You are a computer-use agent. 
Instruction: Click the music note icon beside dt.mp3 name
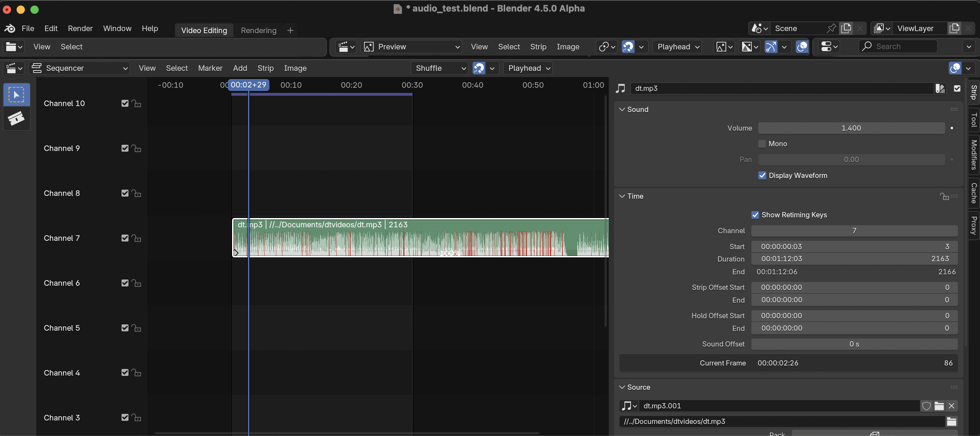(x=620, y=88)
